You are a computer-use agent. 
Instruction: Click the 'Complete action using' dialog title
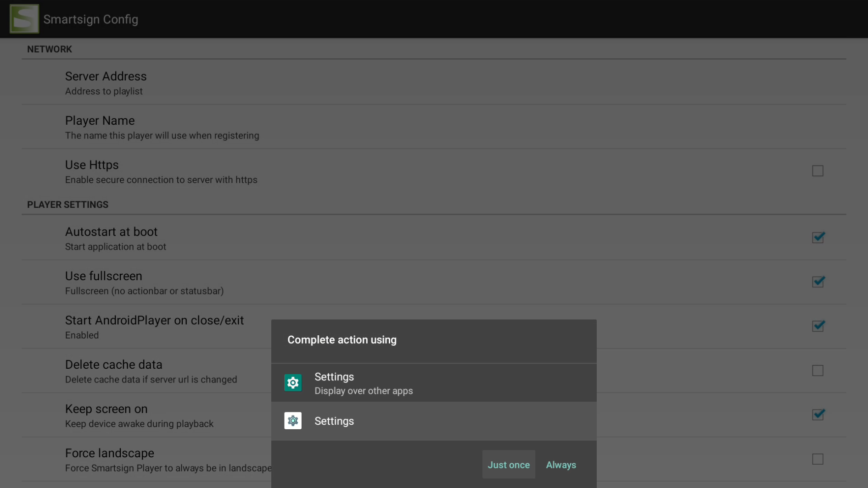342,340
